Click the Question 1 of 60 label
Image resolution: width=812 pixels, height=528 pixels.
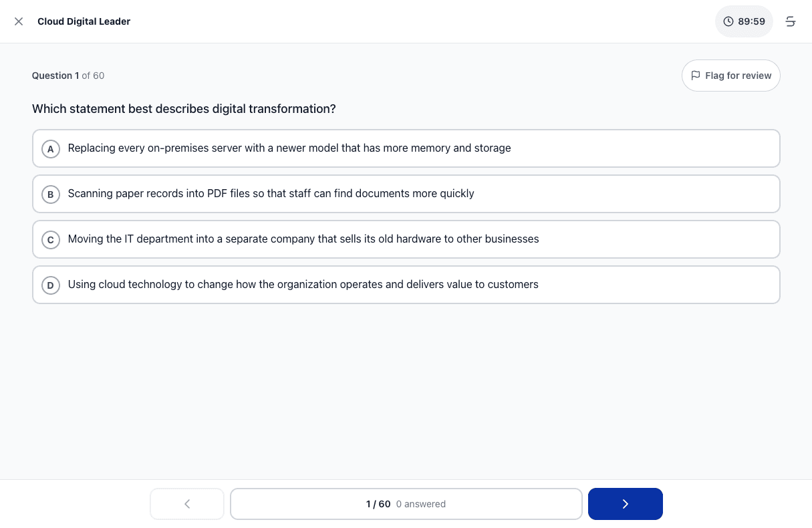[x=68, y=76]
